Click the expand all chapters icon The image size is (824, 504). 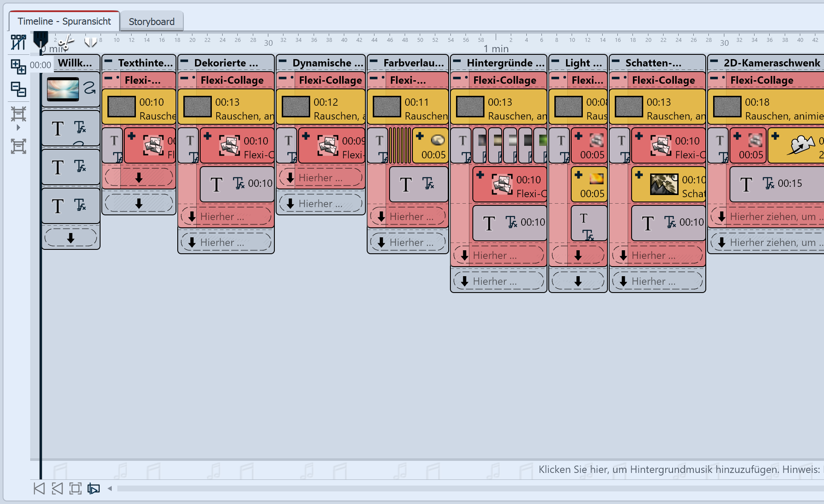pos(18,66)
